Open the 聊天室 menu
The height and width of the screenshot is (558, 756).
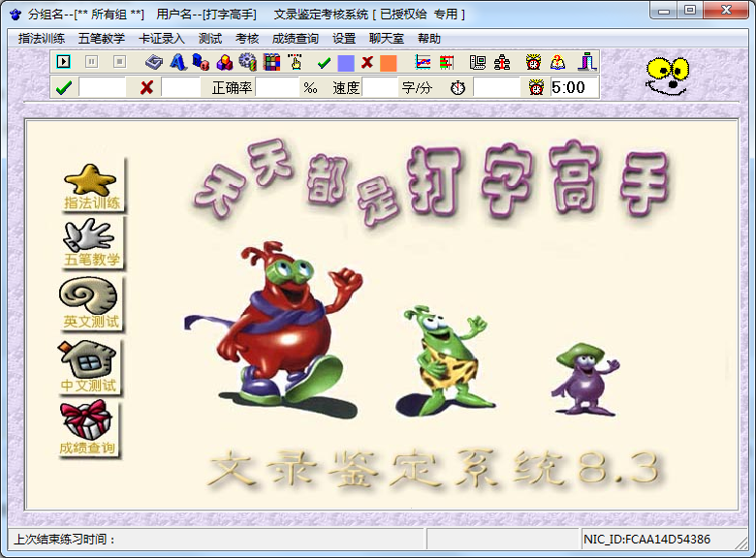point(388,39)
